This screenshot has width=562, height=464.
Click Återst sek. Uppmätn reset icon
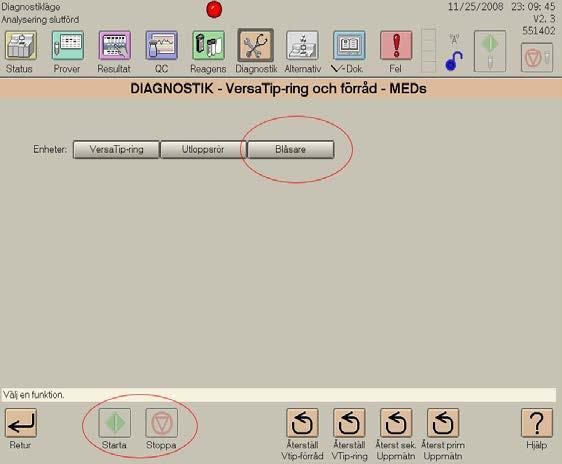396,423
